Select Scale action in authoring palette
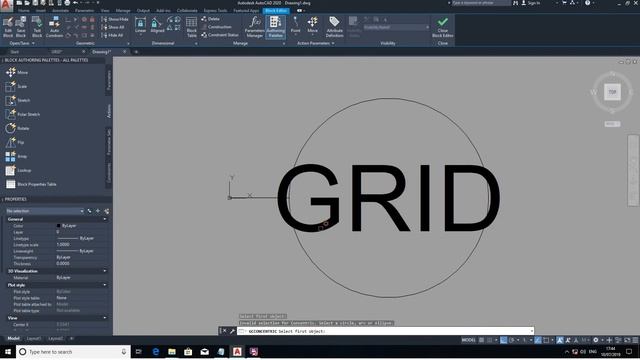The height and width of the screenshot is (360, 640). [16, 87]
